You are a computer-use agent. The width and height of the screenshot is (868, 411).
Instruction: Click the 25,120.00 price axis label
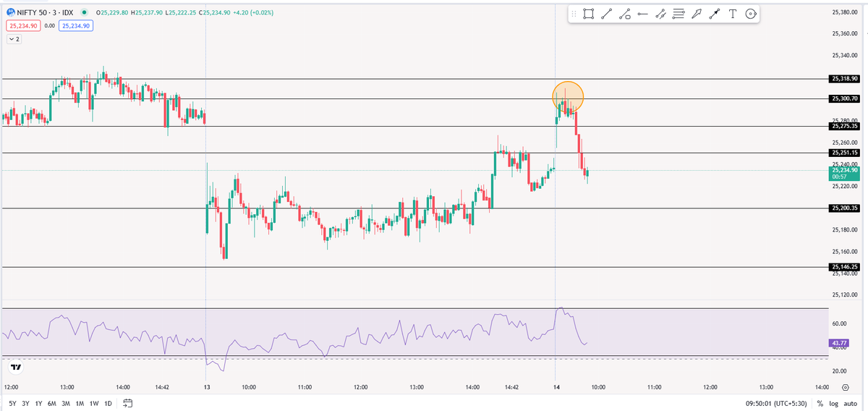[845, 295]
